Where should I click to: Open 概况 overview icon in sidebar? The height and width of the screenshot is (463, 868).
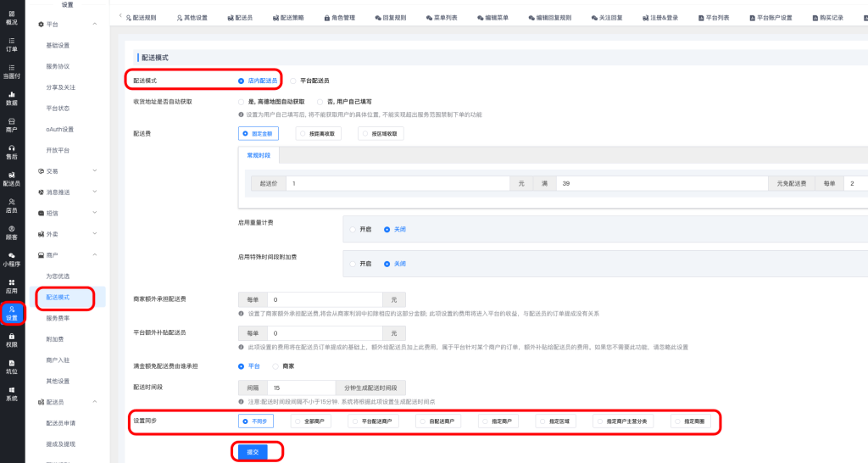point(12,17)
